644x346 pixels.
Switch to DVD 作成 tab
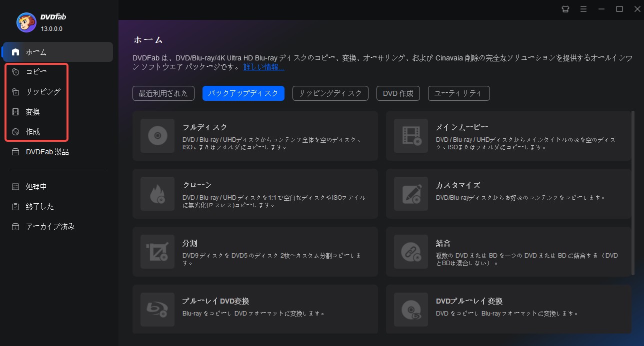pos(398,93)
